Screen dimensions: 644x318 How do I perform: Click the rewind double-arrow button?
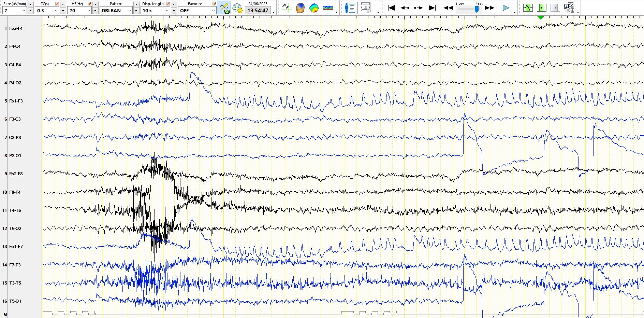point(448,8)
